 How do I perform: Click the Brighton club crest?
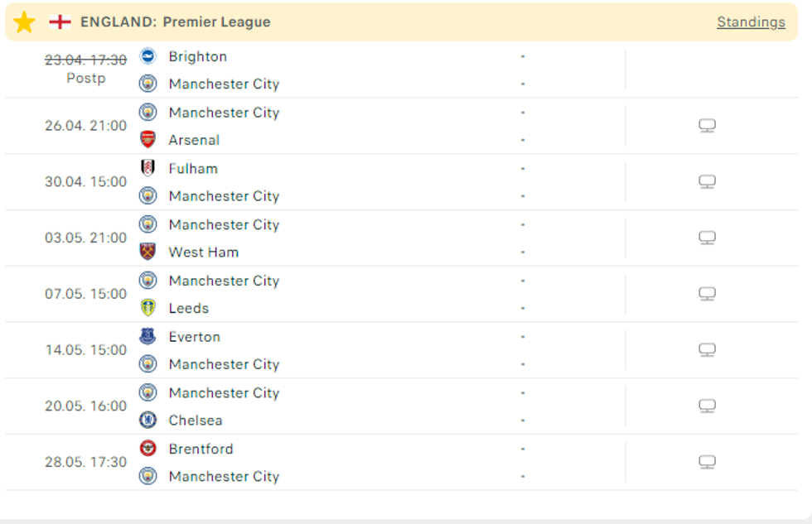tap(147, 56)
